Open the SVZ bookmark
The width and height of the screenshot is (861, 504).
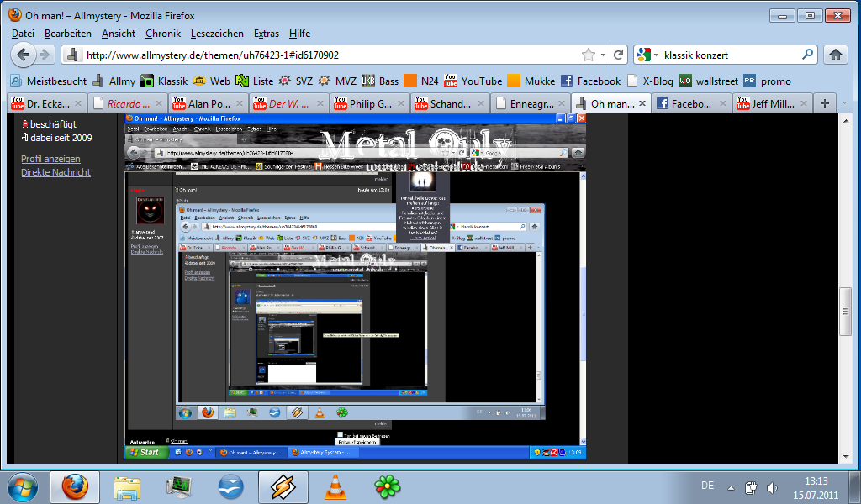click(295, 81)
